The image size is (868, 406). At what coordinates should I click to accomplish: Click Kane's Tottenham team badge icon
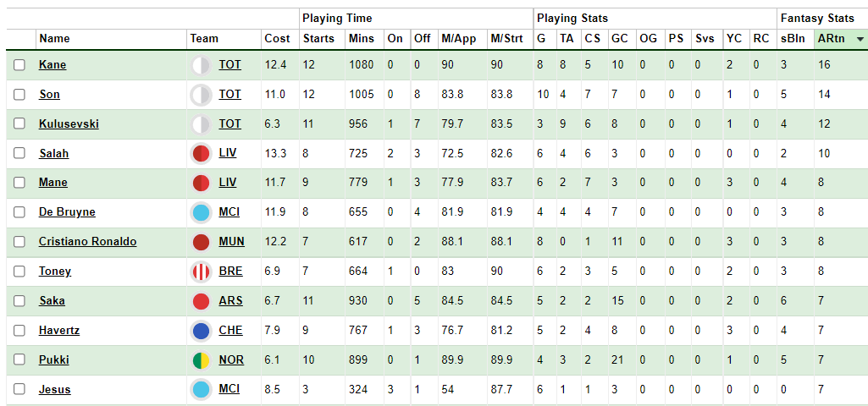click(x=201, y=65)
